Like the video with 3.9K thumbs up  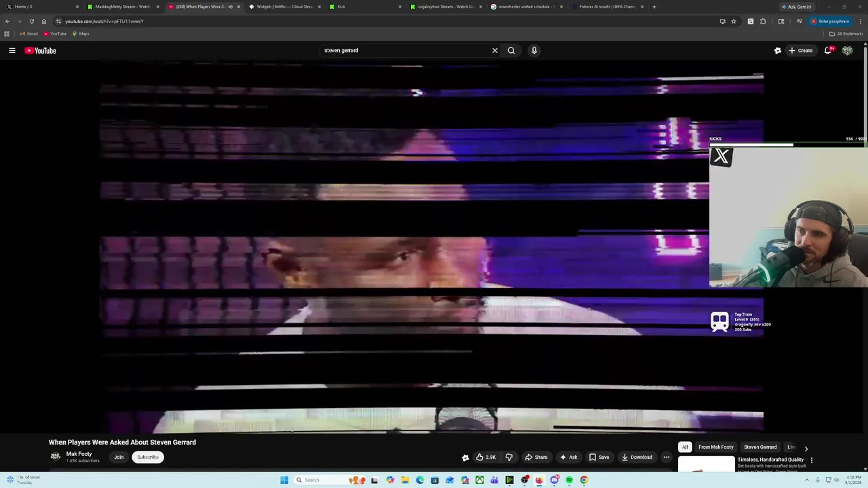click(x=486, y=457)
